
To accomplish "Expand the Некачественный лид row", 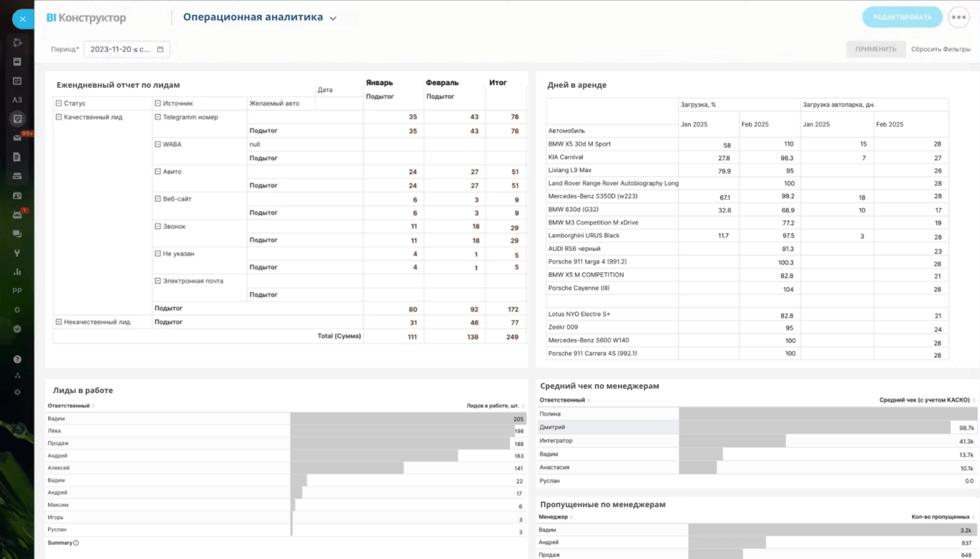I will pyautogui.click(x=59, y=322).
